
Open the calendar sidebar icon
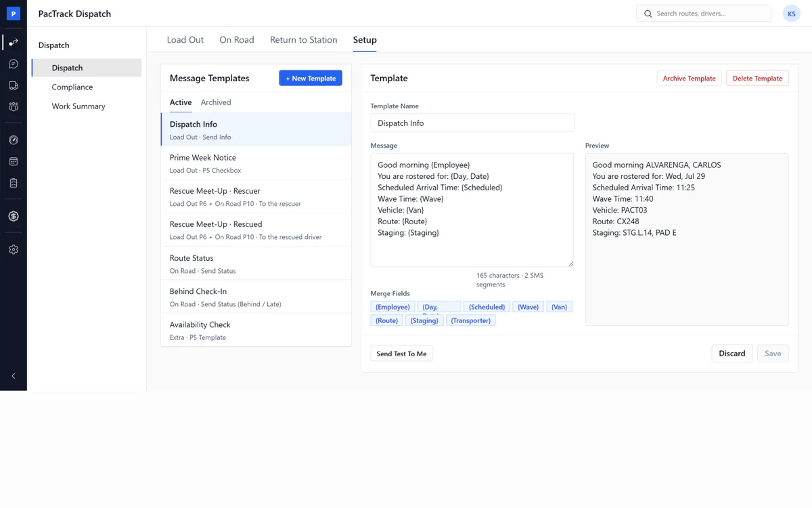point(14,162)
